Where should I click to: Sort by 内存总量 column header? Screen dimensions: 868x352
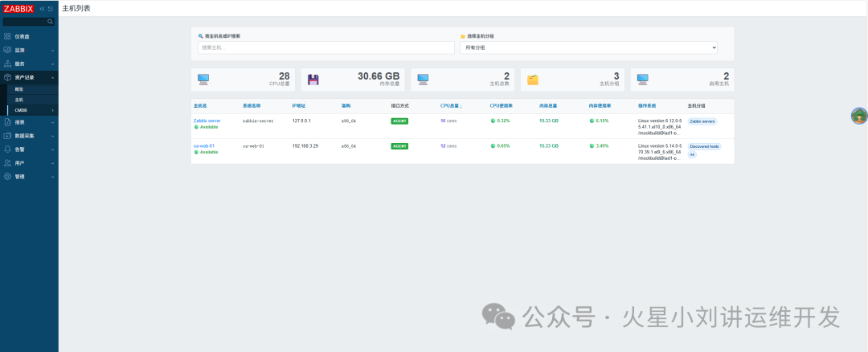(x=548, y=106)
